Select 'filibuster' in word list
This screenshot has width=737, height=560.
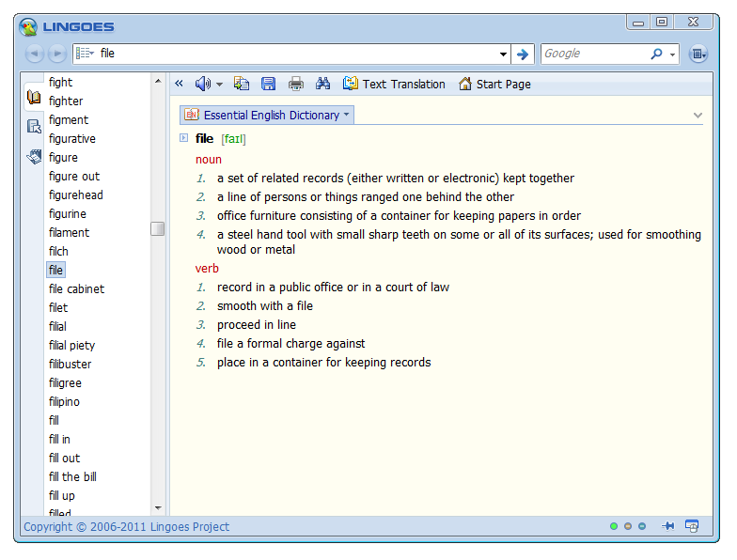[70, 365]
